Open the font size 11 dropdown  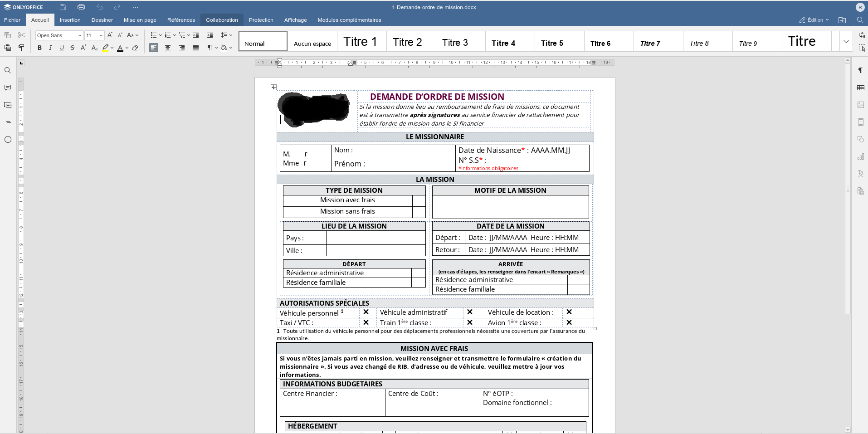click(x=101, y=35)
